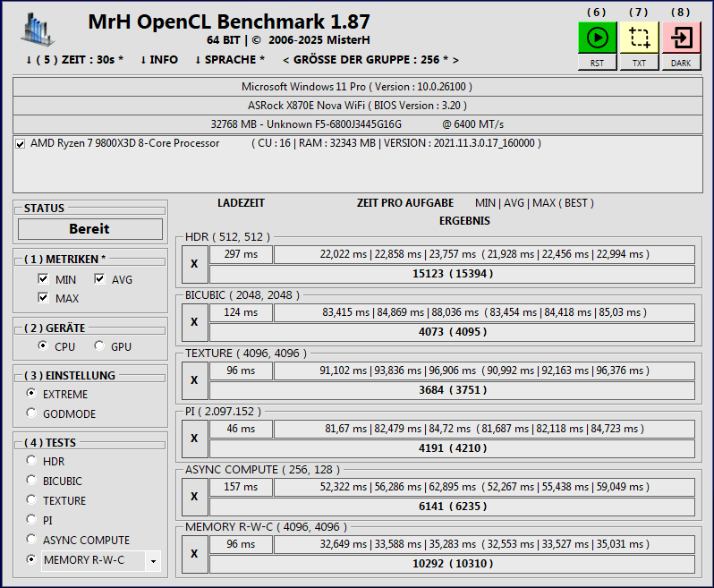Select the HDR test radio button
Screen dimensions: 714x588
point(31,460)
